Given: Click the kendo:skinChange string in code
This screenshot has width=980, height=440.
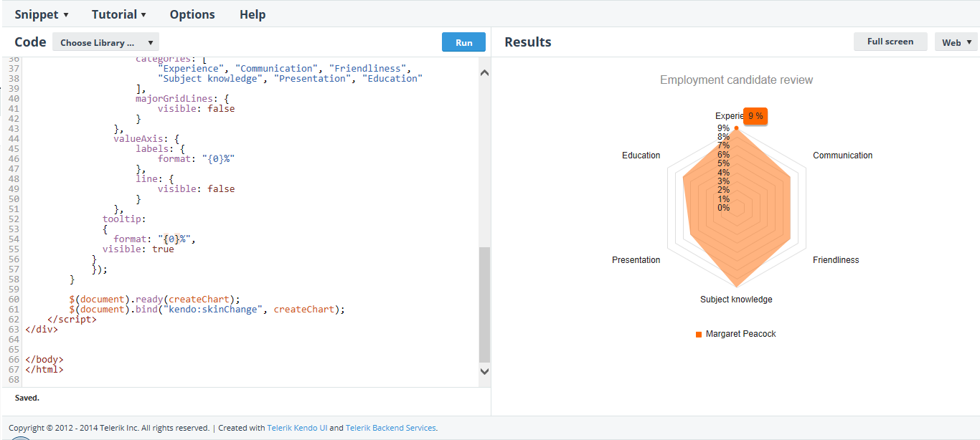Looking at the screenshot, I should click(212, 310).
